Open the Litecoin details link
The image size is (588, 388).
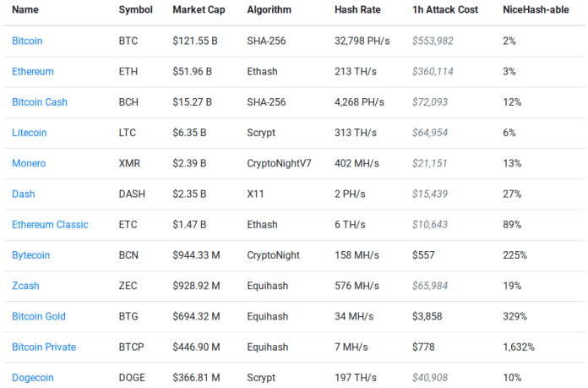click(30, 133)
